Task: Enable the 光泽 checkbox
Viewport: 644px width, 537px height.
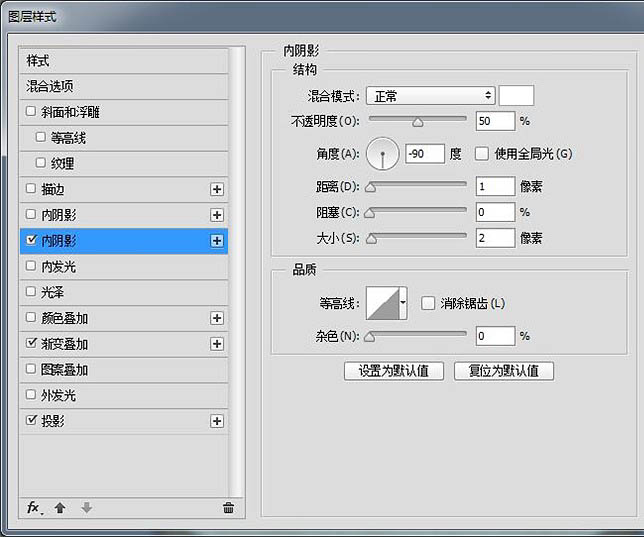Action: click(x=31, y=291)
